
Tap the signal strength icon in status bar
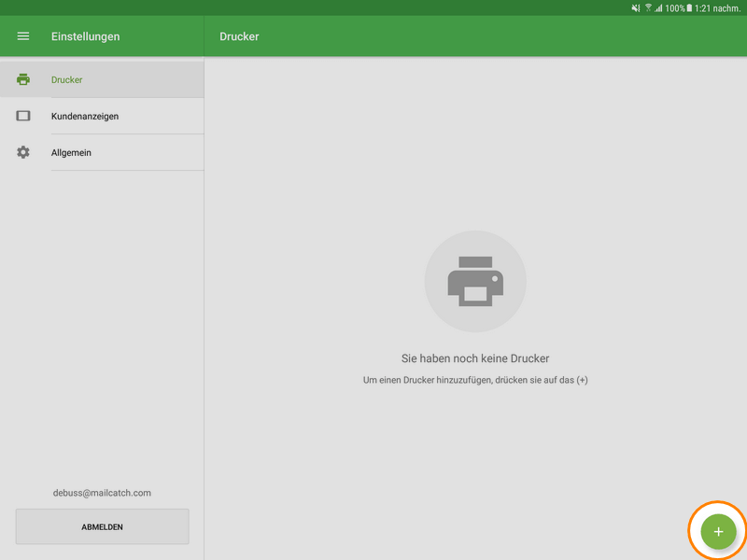[x=658, y=7]
